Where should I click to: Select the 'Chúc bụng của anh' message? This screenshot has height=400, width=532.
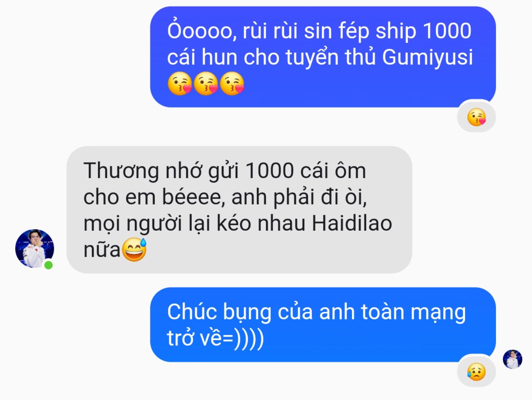tap(323, 324)
